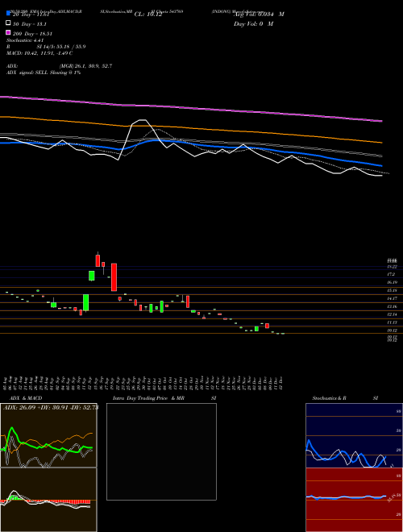
Task: Click the white 50 Day EMA legend swatch
Action: click(x=8, y=23)
